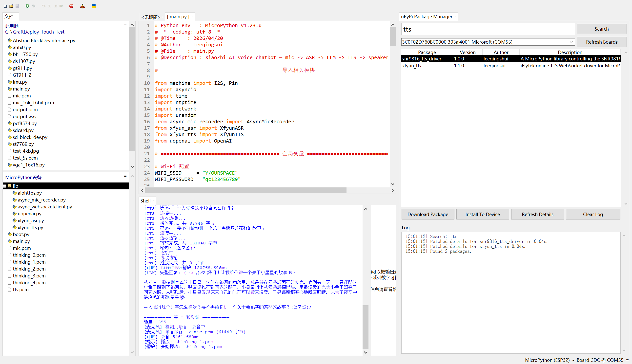Open xfyun_tts.py in the device lib folder
The height and width of the screenshot is (364, 632).
click(30, 227)
